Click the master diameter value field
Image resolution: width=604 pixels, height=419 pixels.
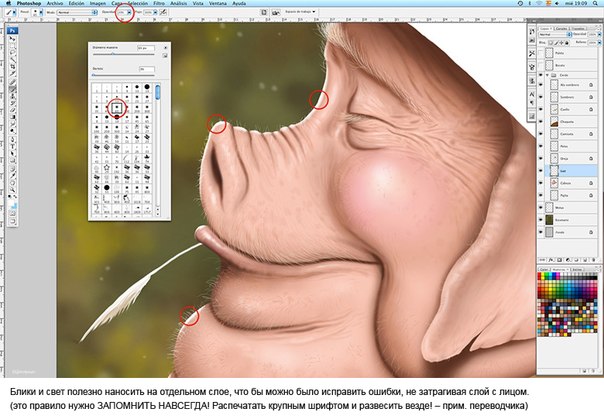pos(146,48)
